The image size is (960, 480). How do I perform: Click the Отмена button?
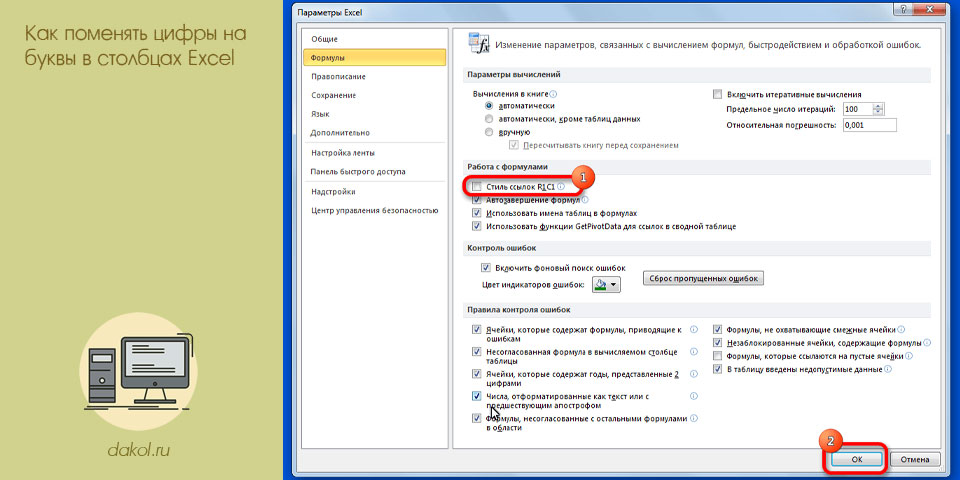[x=915, y=460]
